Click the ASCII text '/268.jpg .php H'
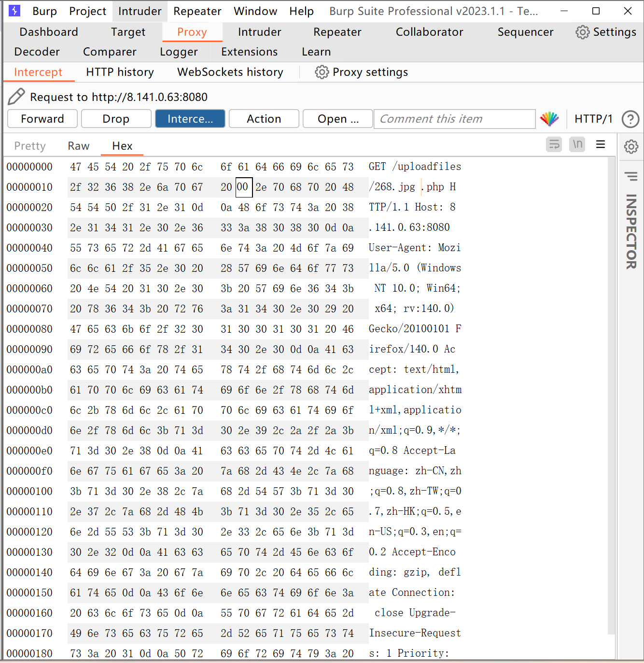Viewport: 644px width, 663px height. pos(412,187)
